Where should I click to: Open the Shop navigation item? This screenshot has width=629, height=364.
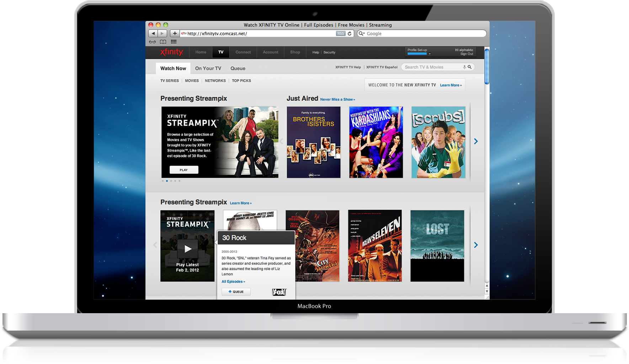click(x=295, y=52)
